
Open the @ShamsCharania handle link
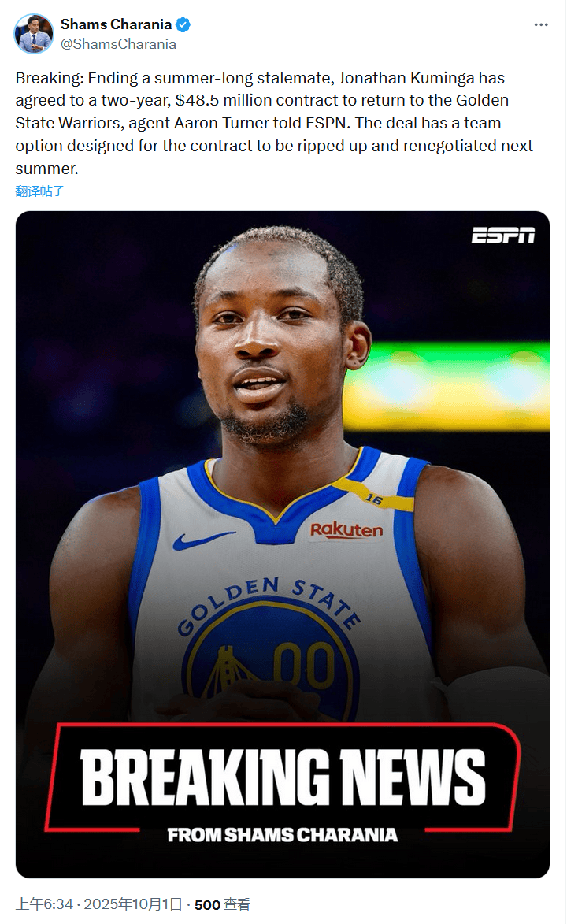(x=118, y=44)
